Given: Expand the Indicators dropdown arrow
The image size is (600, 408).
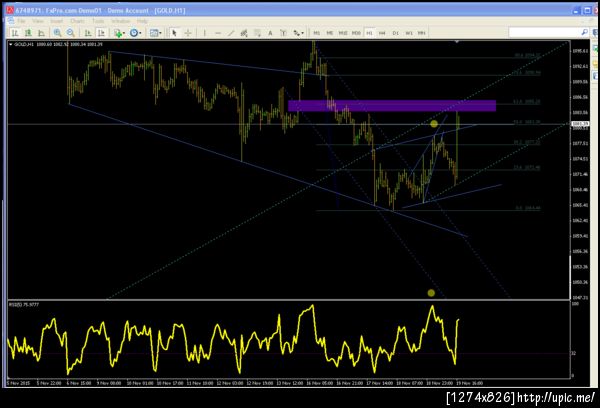Looking at the screenshot, I should pyautogui.click(x=124, y=33).
